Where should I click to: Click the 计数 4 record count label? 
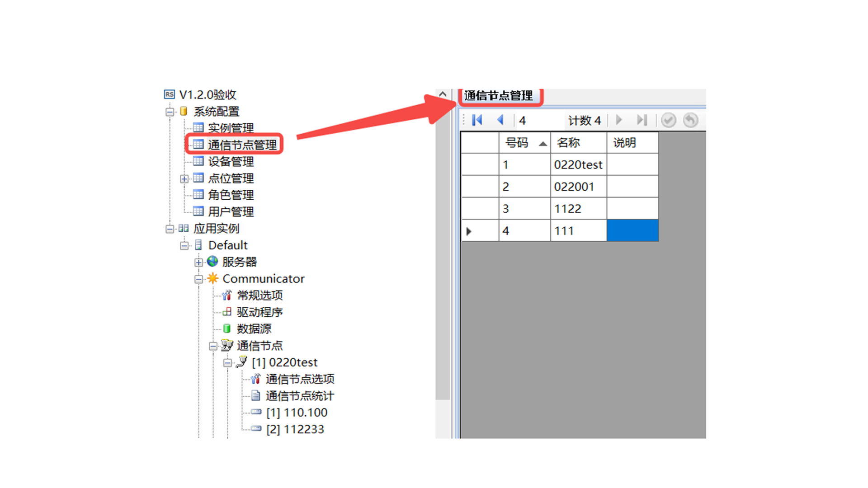[585, 120]
